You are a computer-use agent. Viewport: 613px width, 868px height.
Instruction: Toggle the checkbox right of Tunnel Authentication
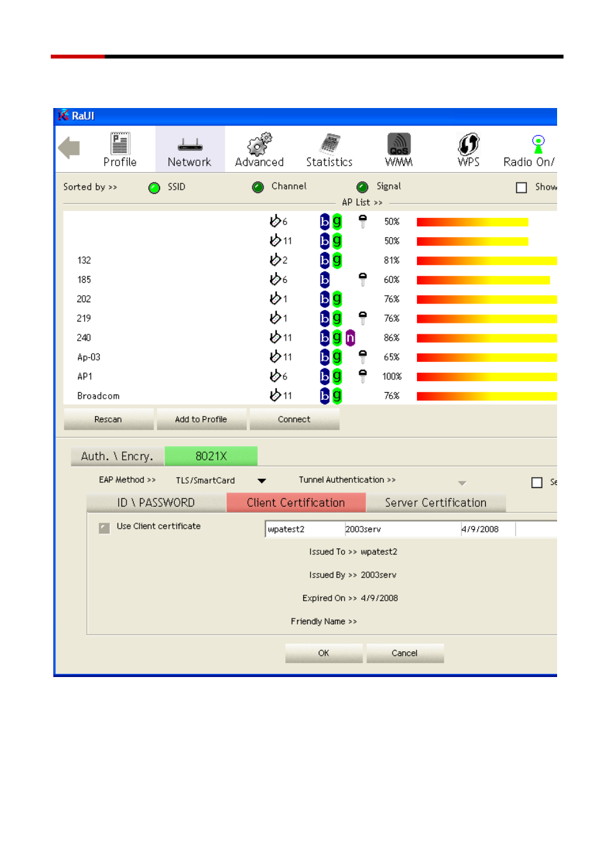coord(537,482)
